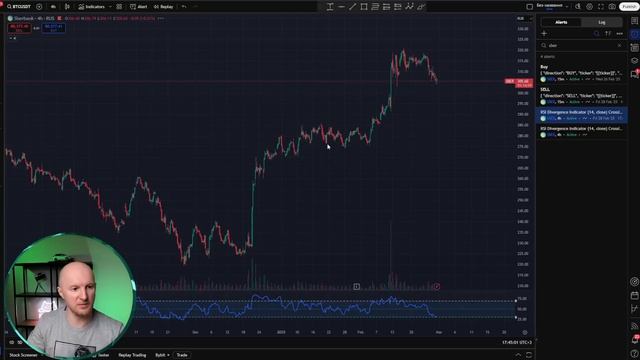Undo the last chart action
Screen dimensions: 640x360
(x=184, y=7)
